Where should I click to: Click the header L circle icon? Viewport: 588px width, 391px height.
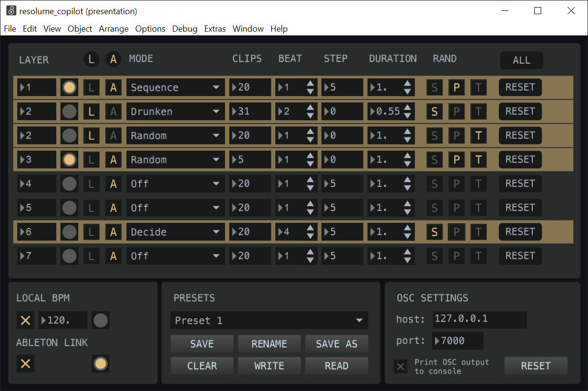click(x=92, y=59)
